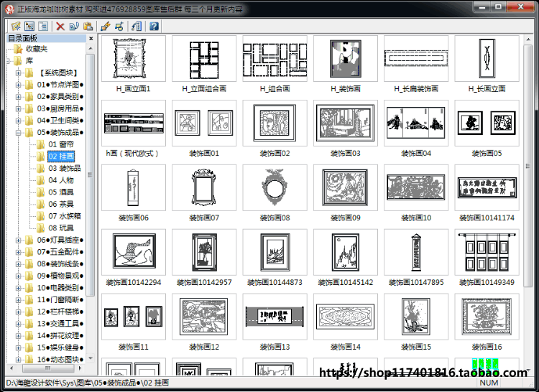
Task: Open the 收藏夹 favorites folder
Action: [x=37, y=49]
